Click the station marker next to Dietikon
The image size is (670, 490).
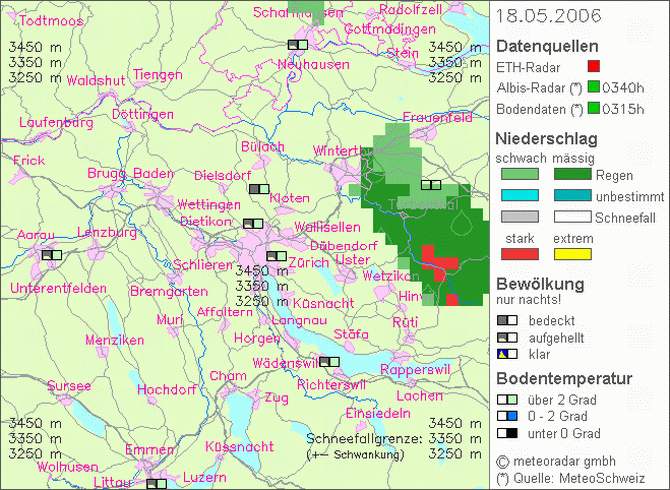[253, 224]
